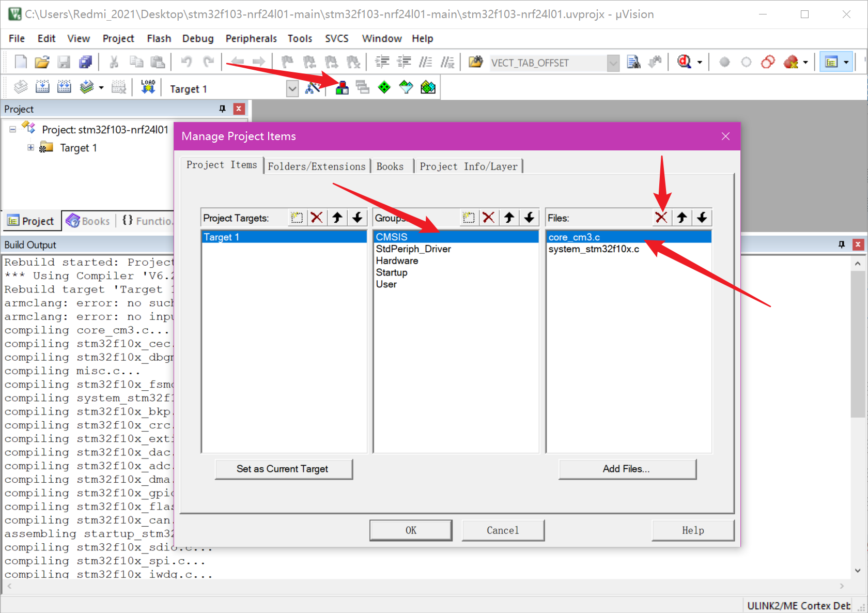
Task: Open the Pack Installer icon
Action: click(x=428, y=87)
